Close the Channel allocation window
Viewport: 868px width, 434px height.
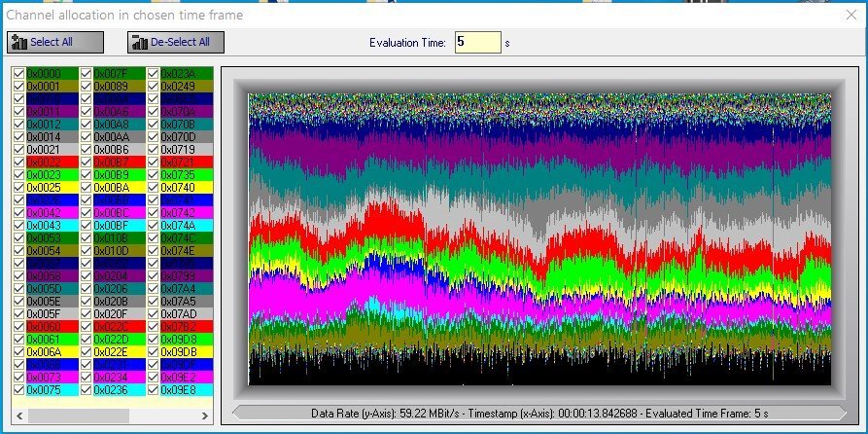(851, 15)
